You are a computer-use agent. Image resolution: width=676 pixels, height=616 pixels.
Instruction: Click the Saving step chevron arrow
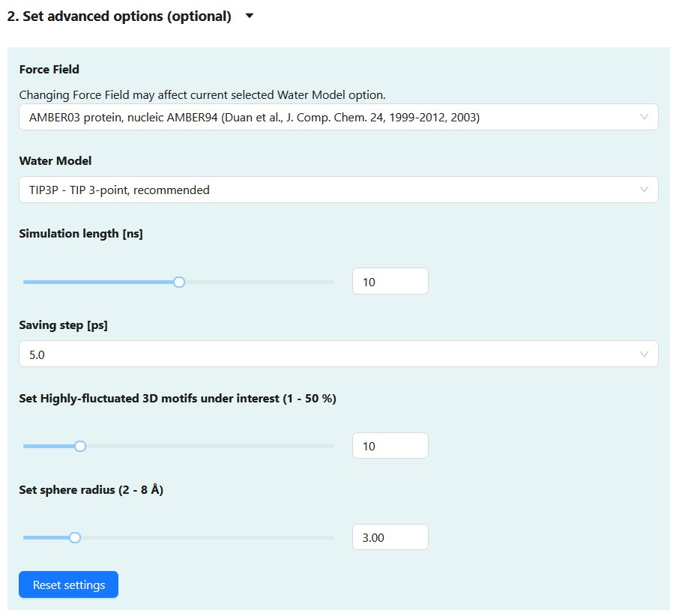(644, 354)
